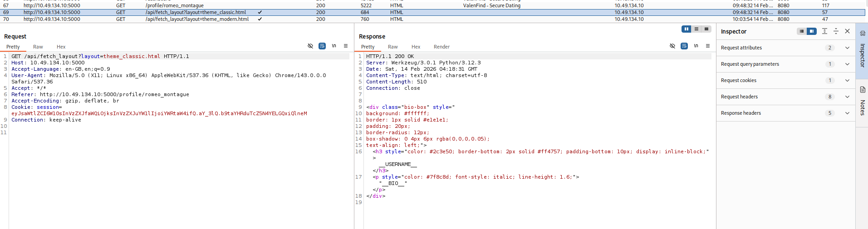Click the HTTP/1.1 200 OK status line
This screenshot has height=229, width=868.
pos(390,56)
